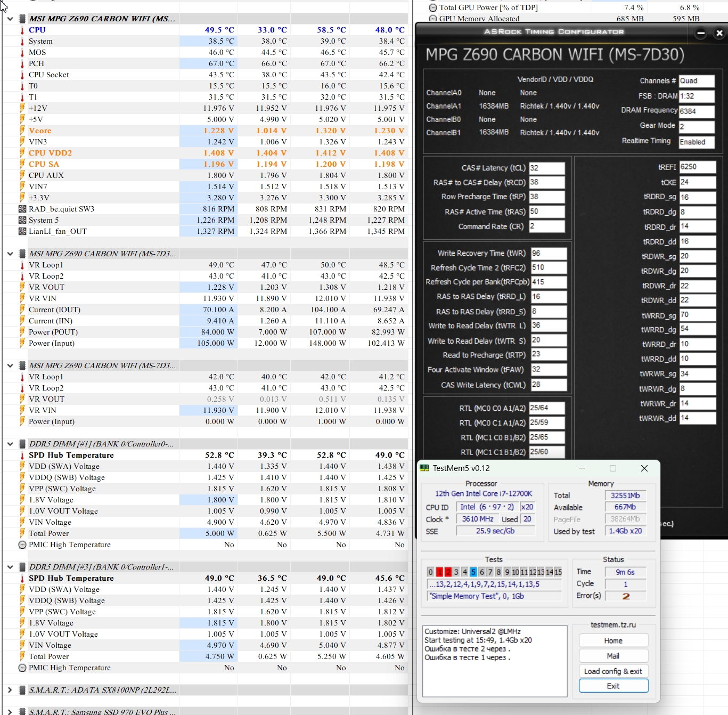Click the fan icon beside System 5
Viewport: 728px width, 715px height.
point(22,220)
